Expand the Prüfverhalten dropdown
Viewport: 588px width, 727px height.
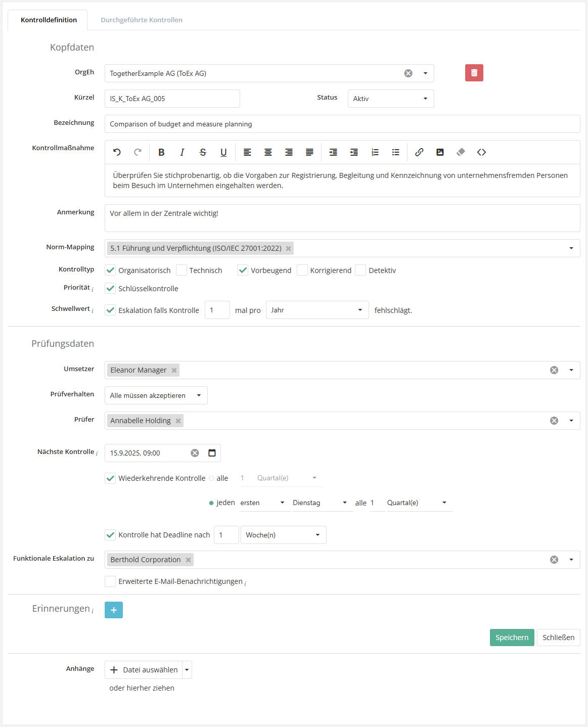[x=156, y=395]
